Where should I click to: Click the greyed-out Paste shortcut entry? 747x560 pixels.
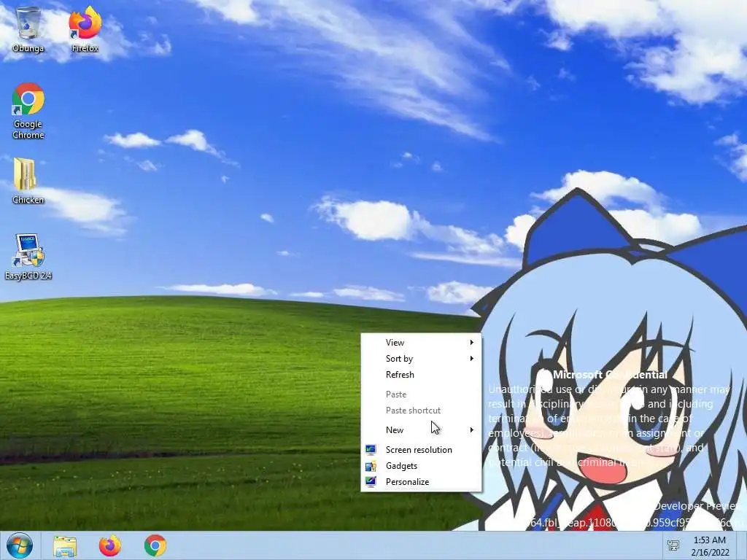click(421, 411)
